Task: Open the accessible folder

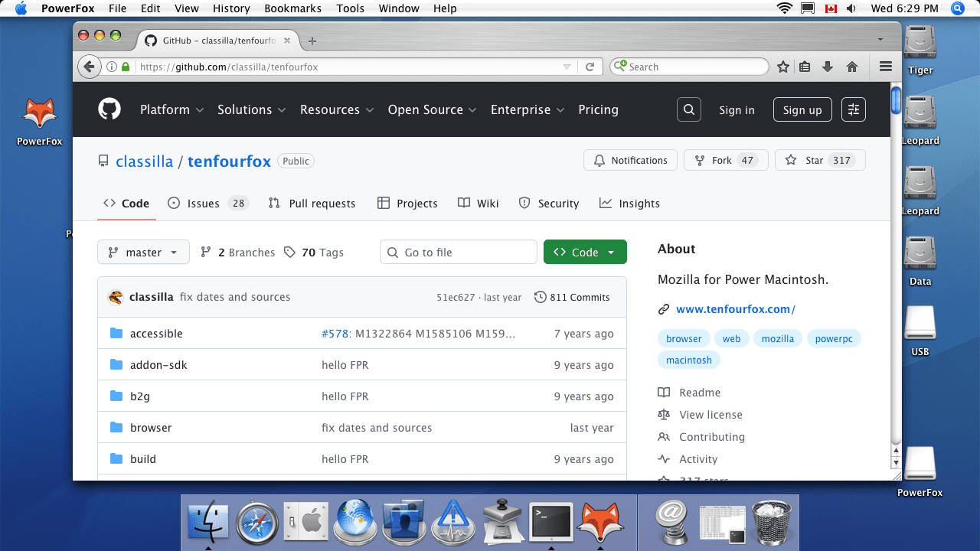Action: coord(156,334)
